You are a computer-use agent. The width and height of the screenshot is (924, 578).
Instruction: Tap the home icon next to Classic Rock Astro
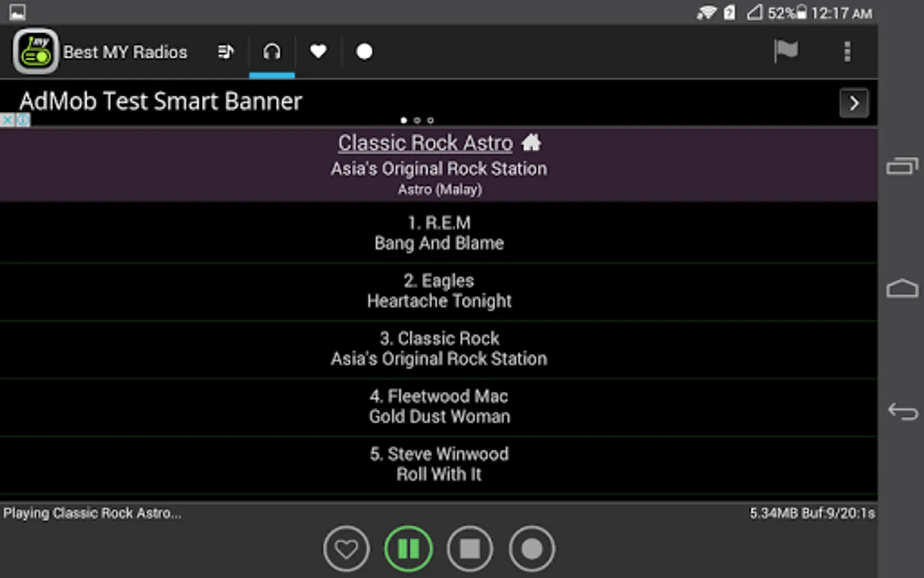pos(531,142)
